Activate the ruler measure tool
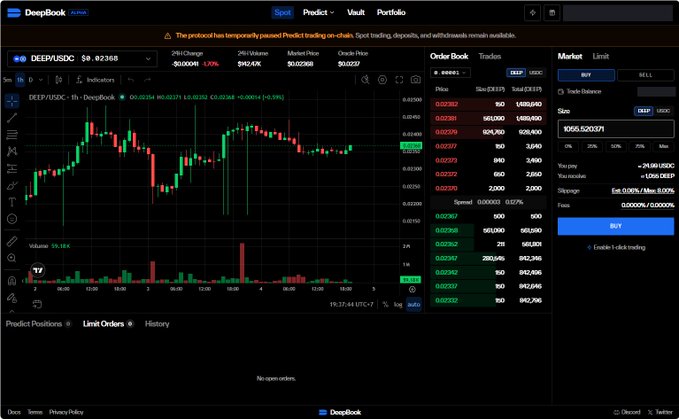 12,241
